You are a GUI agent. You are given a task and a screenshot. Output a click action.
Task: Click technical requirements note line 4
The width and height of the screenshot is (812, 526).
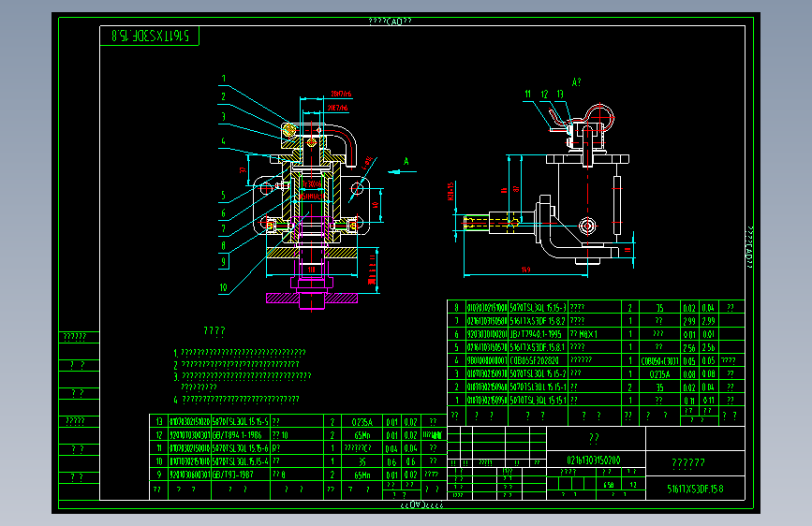[237, 399]
